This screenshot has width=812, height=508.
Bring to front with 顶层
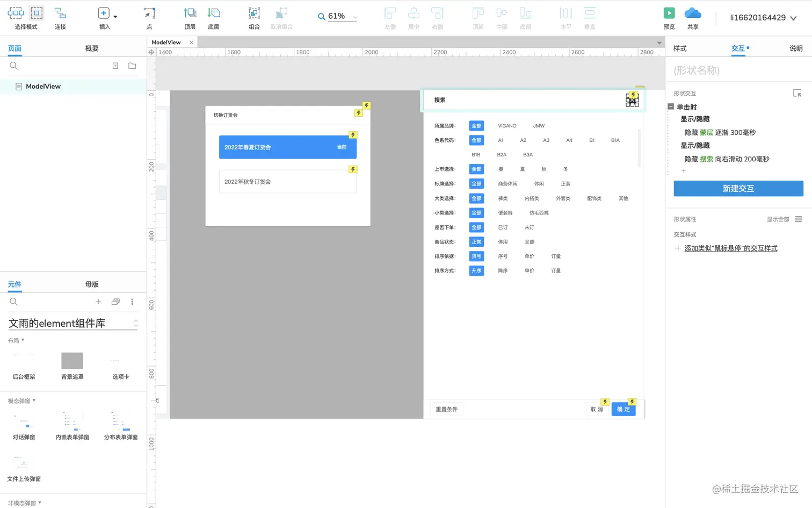(x=190, y=13)
